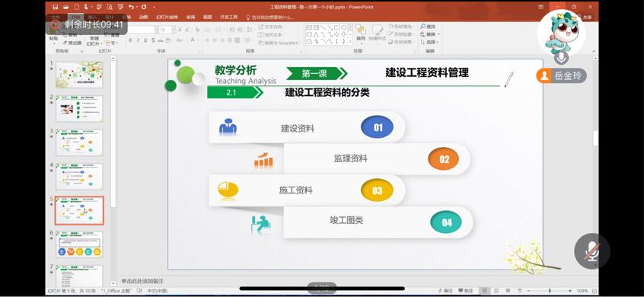Open the Developer (开发工具) ribbon tab
This screenshot has height=297, width=644.
click(x=229, y=18)
